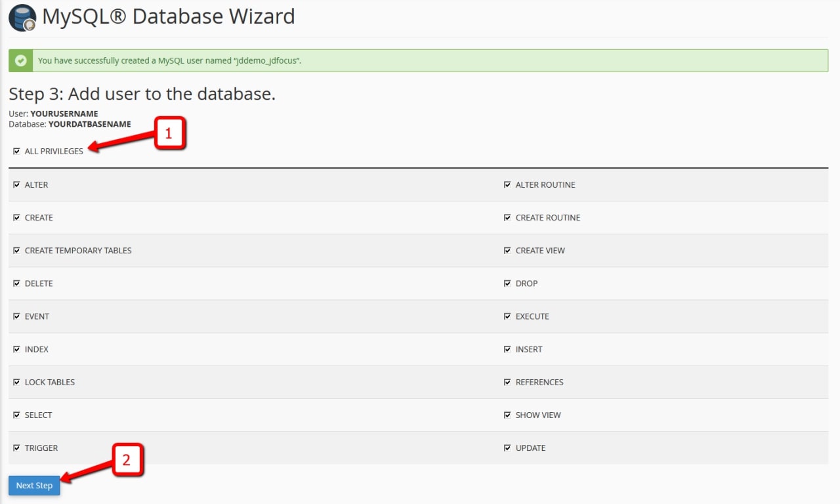Uncheck the CREATE ROUTINE checkbox

click(x=507, y=217)
